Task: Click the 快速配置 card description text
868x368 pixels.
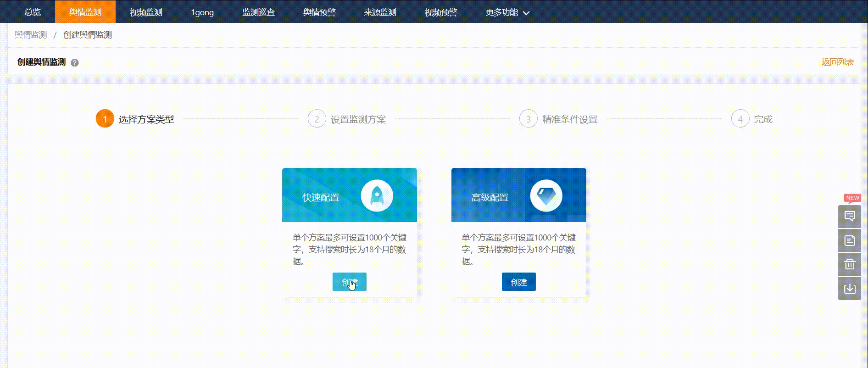Action: 350,250
